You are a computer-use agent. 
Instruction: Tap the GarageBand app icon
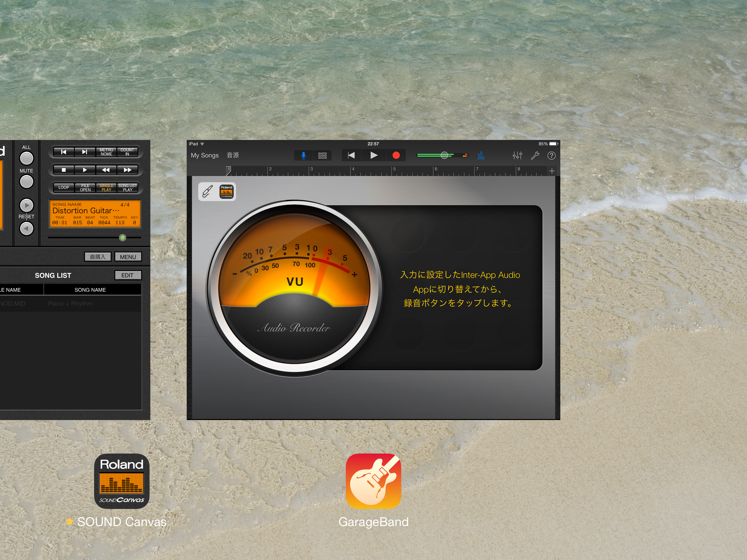point(373,481)
